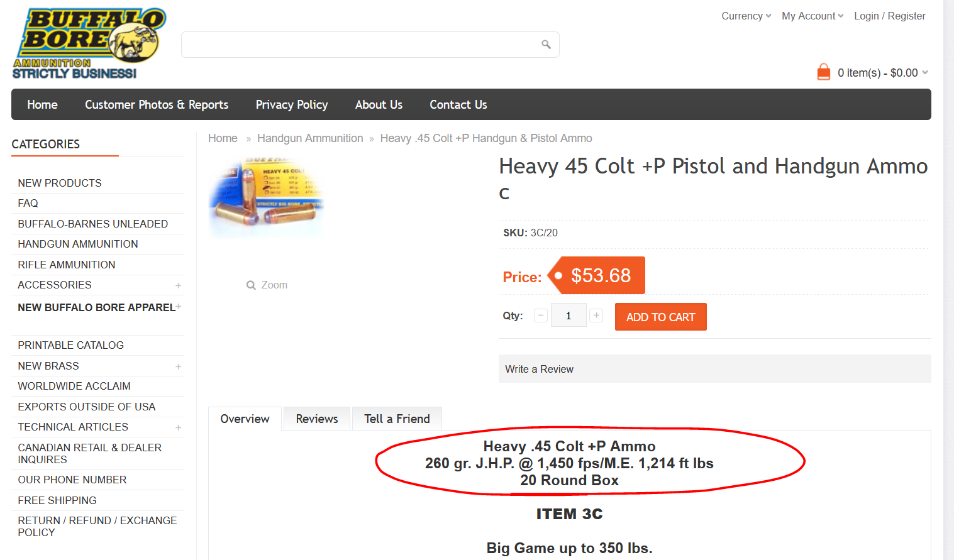
Task: Open Customer Photos & Reports menu
Action: 157,104
